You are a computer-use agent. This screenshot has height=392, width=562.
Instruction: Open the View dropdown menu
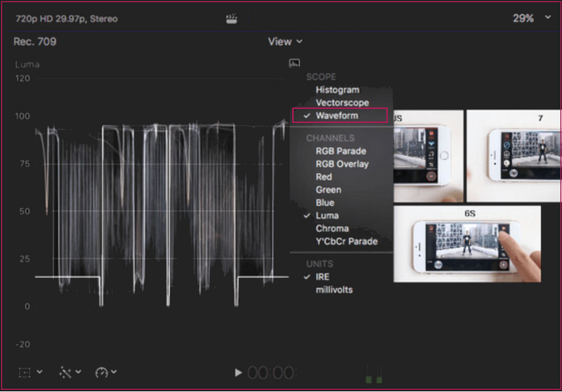(285, 41)
